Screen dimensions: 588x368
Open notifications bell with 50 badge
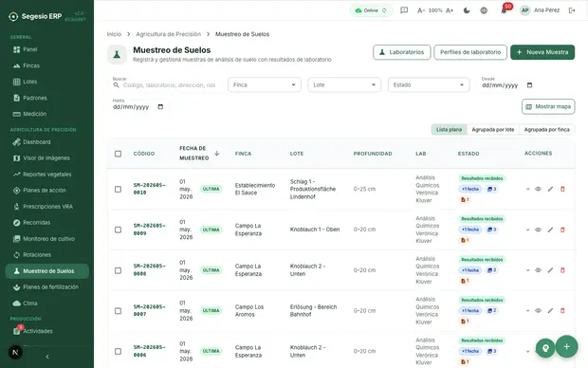pos(504,10)
